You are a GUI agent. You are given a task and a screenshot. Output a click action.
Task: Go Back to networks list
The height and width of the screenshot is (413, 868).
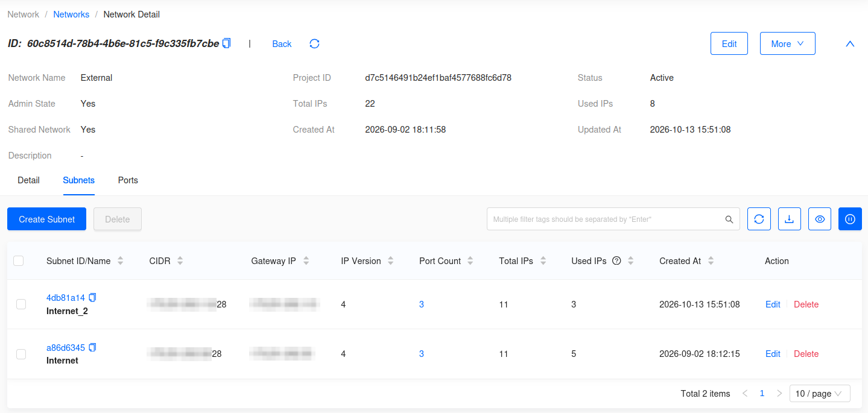coord(282,43)
